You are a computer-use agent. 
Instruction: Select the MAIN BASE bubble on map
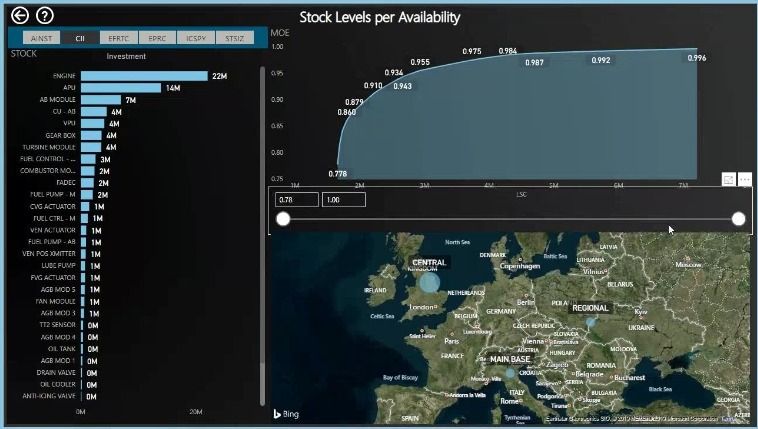[510, 373]
